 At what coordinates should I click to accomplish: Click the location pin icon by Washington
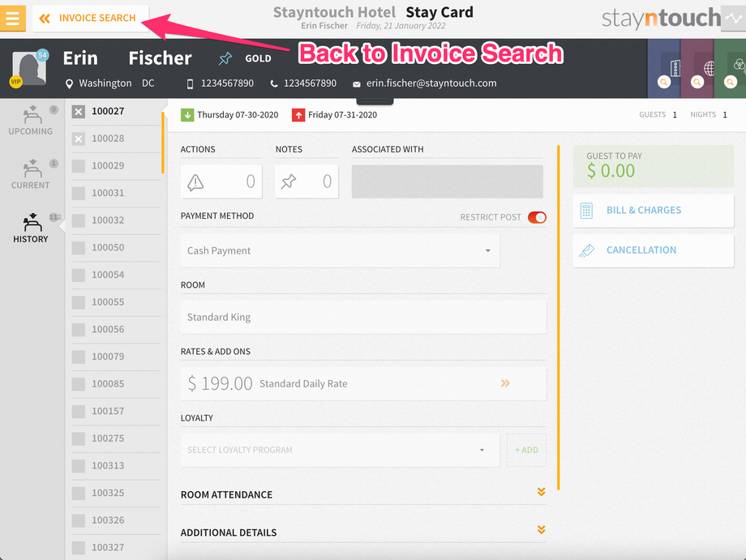click(x=70, y=84)
